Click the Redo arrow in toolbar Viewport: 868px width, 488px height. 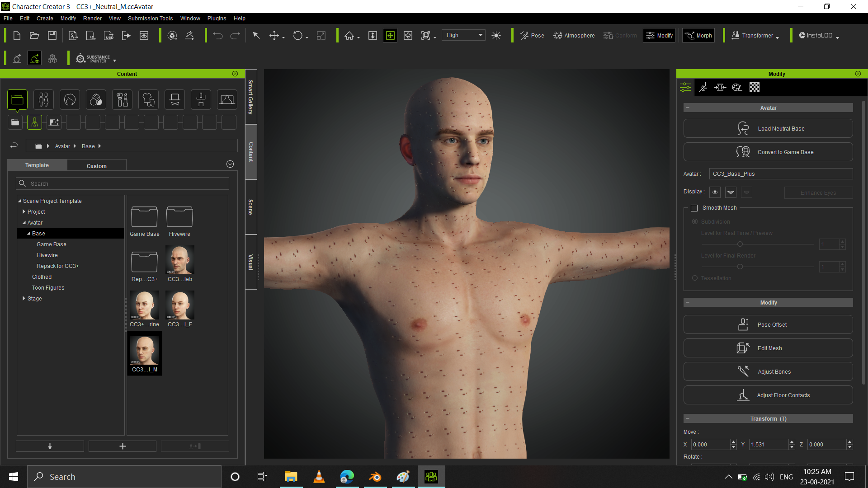point(235,36)
